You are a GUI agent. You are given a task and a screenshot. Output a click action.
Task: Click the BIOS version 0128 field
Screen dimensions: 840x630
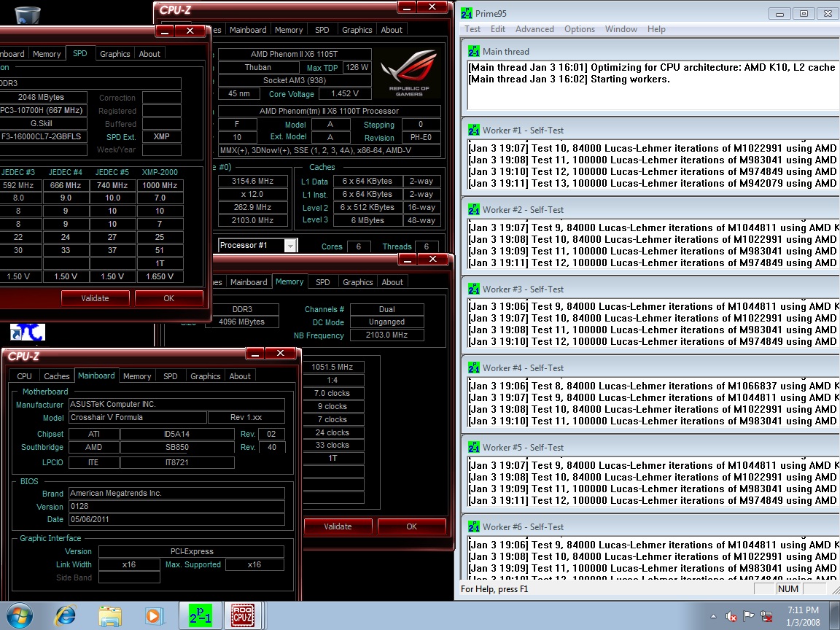tap(176, 506)
